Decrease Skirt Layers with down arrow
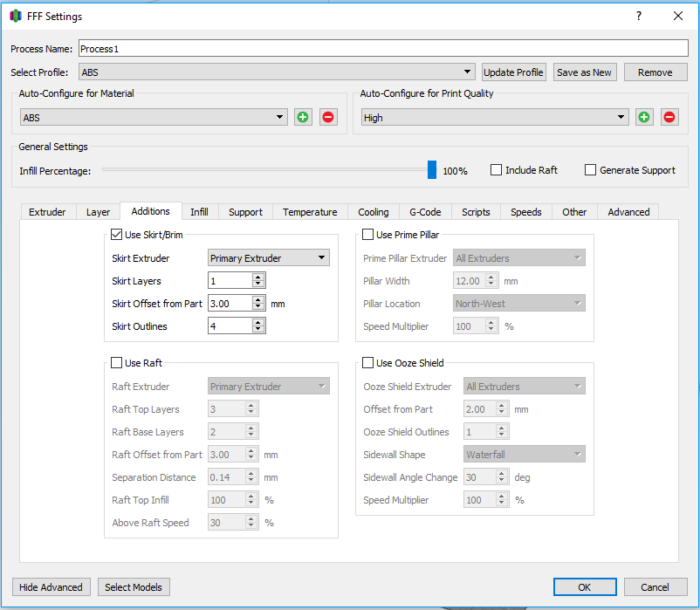Screen dimensions: 700x610 [x=258, y=284]
